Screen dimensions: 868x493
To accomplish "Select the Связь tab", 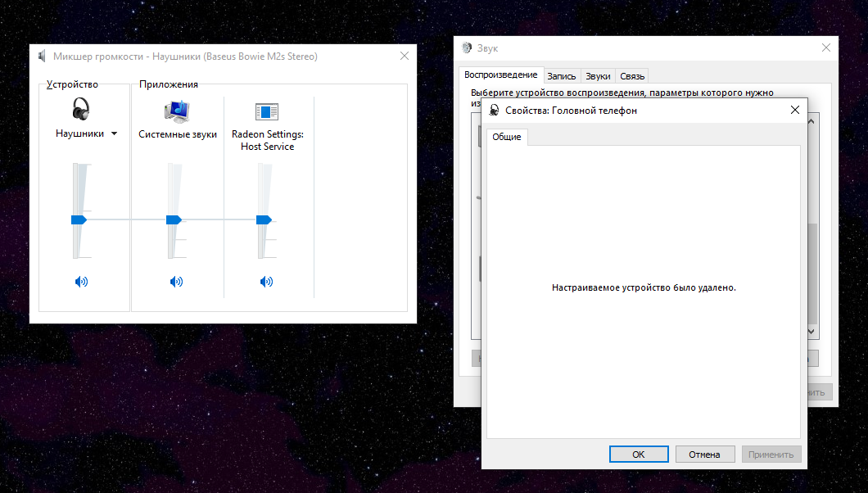I will 632,76.
